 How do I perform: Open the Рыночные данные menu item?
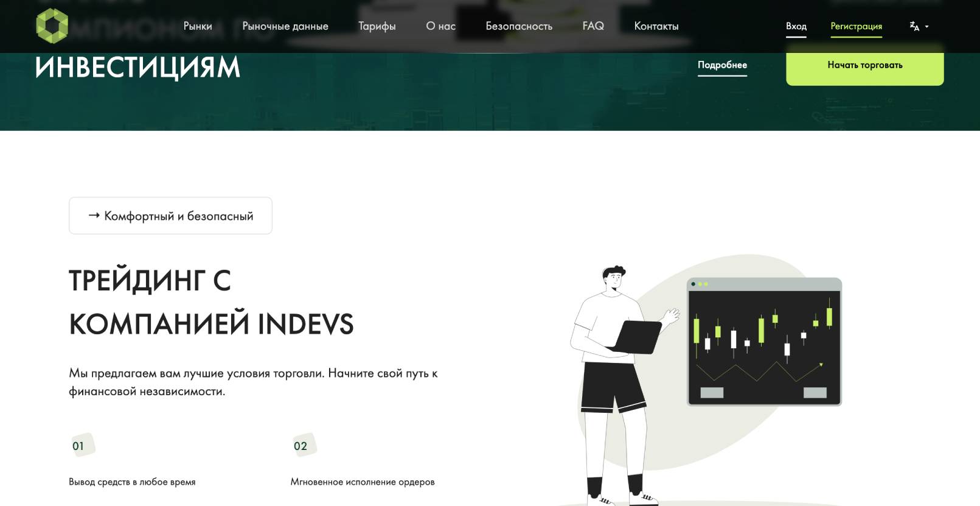click(x=285, y=26)
